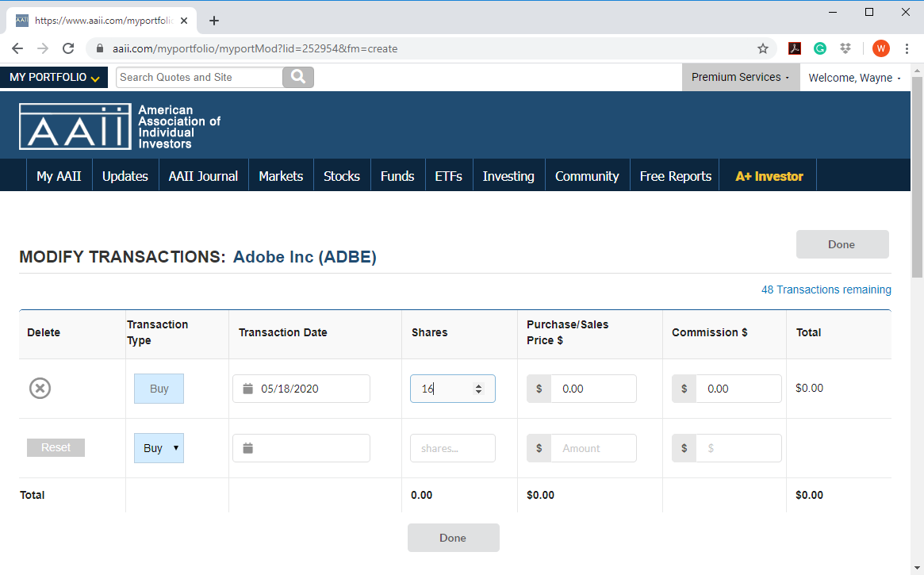Open Funds menu item
The image size is (924, 575).
coord(398,176)
